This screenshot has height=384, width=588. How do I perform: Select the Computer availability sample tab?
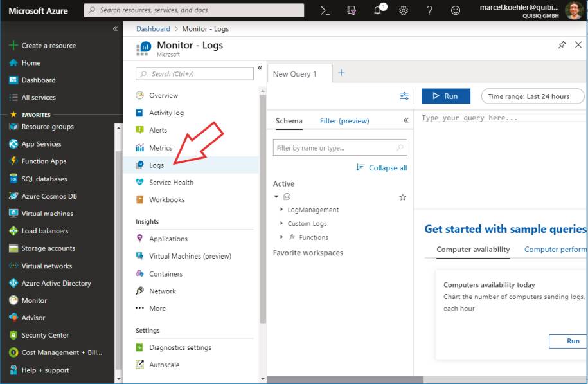[473, 250]
